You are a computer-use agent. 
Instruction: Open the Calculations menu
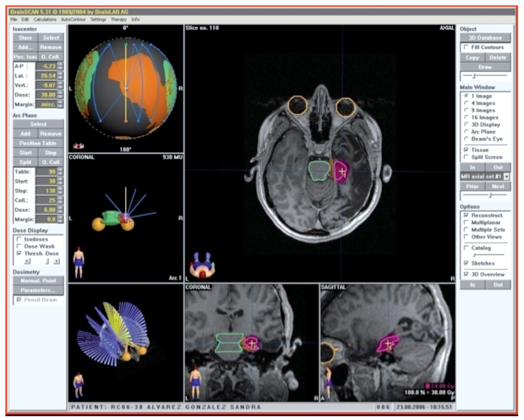click(45, 19)
